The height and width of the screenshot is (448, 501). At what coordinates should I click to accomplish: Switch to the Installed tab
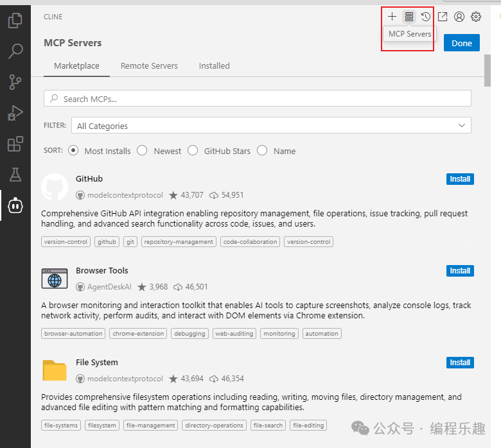(x=214, y=65)
